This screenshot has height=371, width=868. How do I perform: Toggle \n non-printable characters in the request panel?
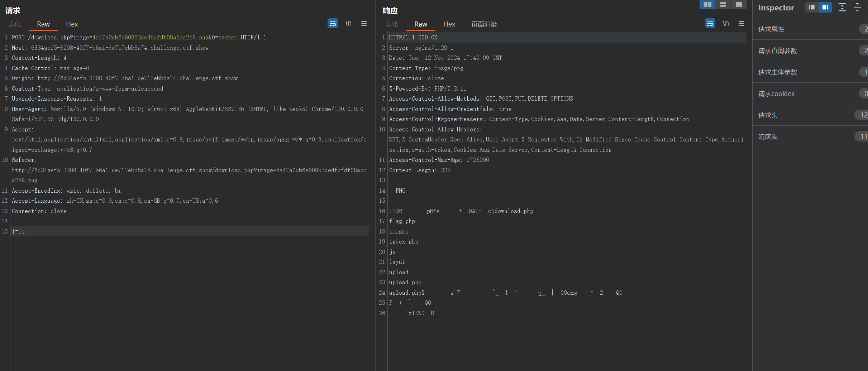348,24
